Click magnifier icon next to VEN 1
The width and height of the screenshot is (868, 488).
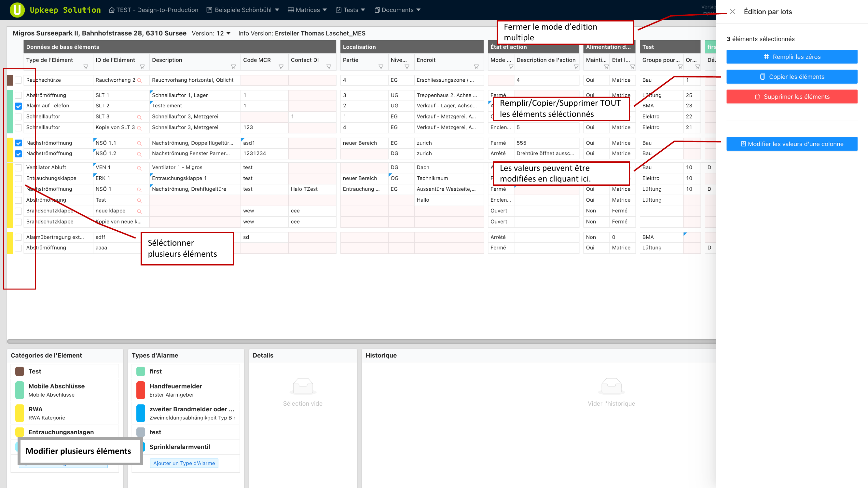pos(139,168)
